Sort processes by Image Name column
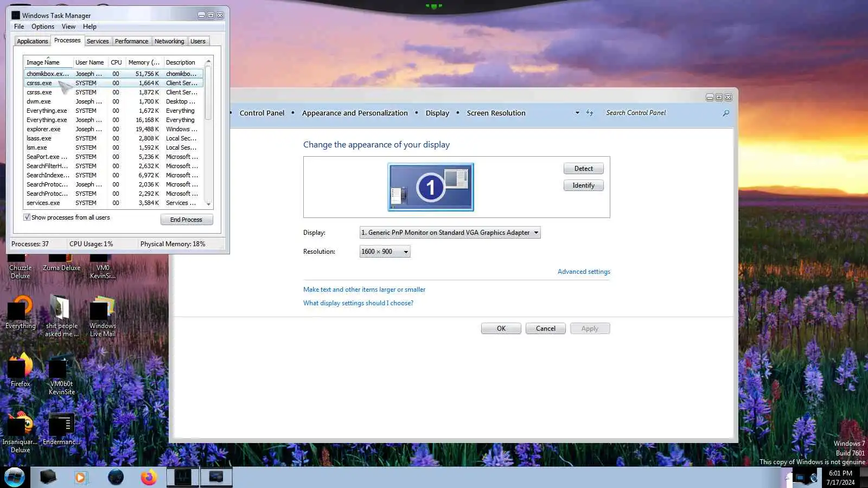Screen dimensions: 868x488 click(48, 62)
